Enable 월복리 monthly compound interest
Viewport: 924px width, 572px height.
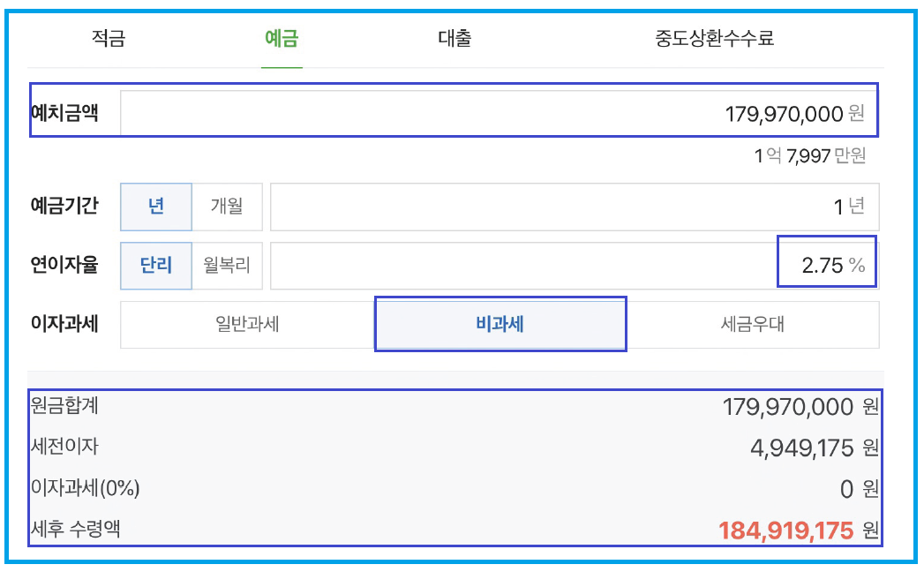tap(227, 264)
